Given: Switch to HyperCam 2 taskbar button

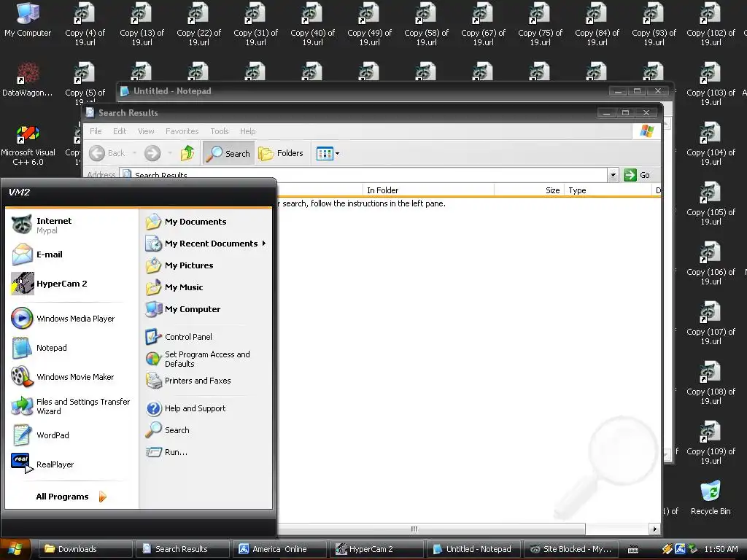Looking at the screenshot, I should tap(377, 549).
